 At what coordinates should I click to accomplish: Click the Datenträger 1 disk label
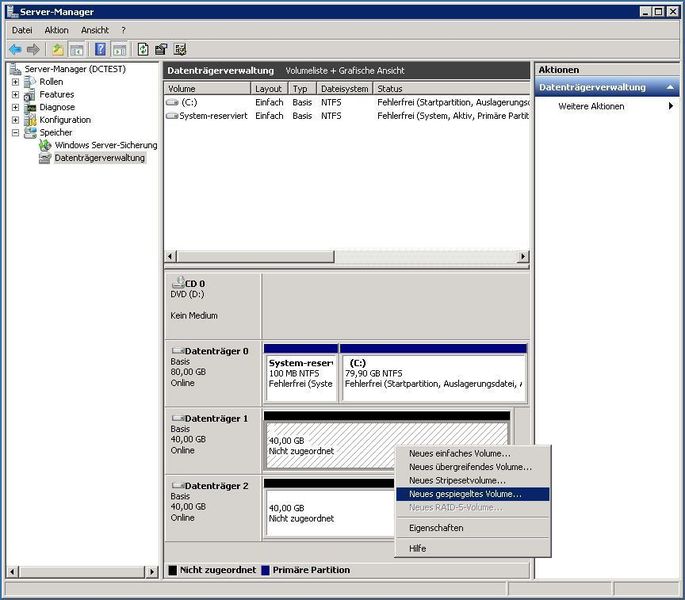[x=213, y=441]
